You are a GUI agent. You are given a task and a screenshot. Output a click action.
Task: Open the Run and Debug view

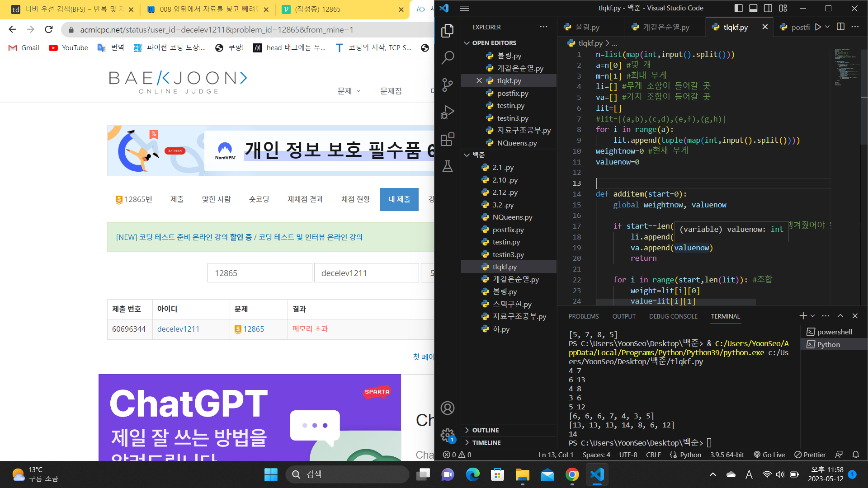pos(448,112)
